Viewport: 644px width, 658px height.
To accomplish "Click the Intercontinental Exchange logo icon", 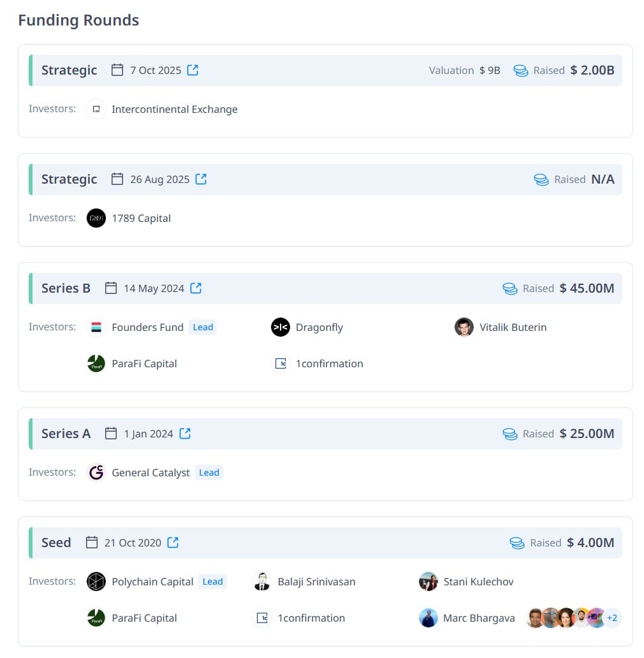I will pyautogui.click(x=96, y=109).
